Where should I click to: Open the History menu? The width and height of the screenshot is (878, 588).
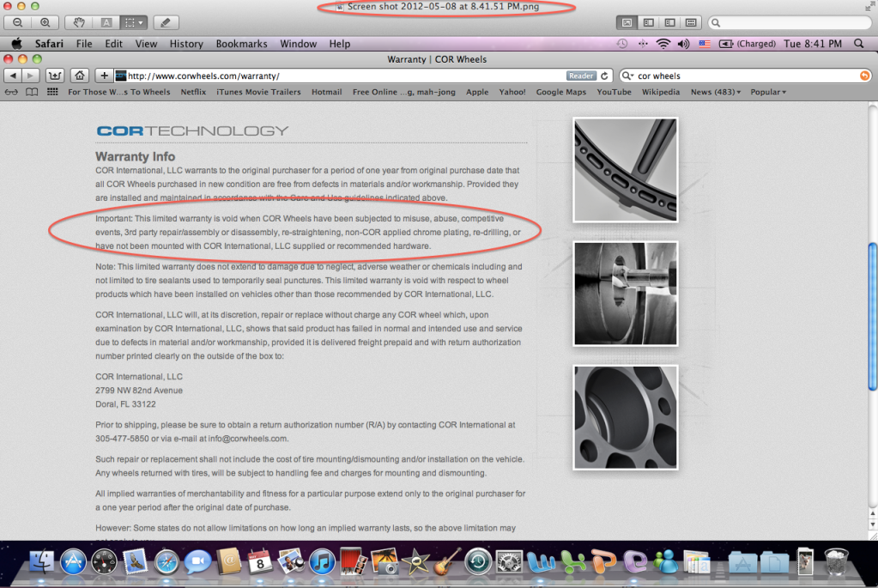186,44
